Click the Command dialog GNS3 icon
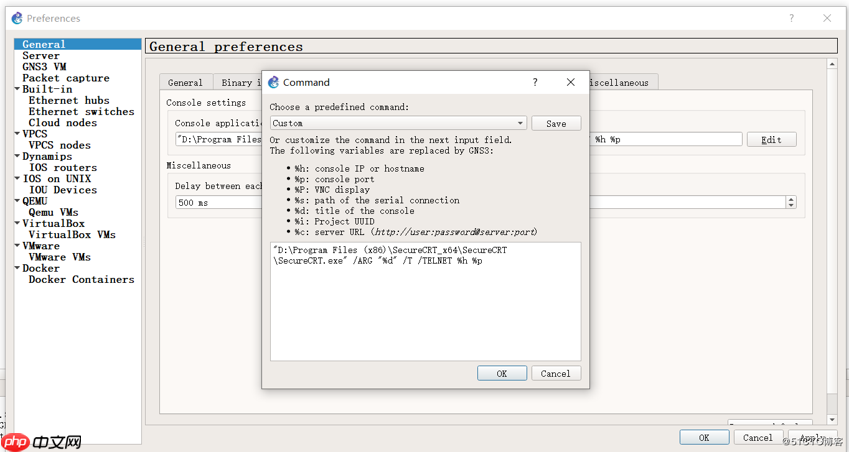This screenshot has width=849, height=452. [x=273, y=82]
